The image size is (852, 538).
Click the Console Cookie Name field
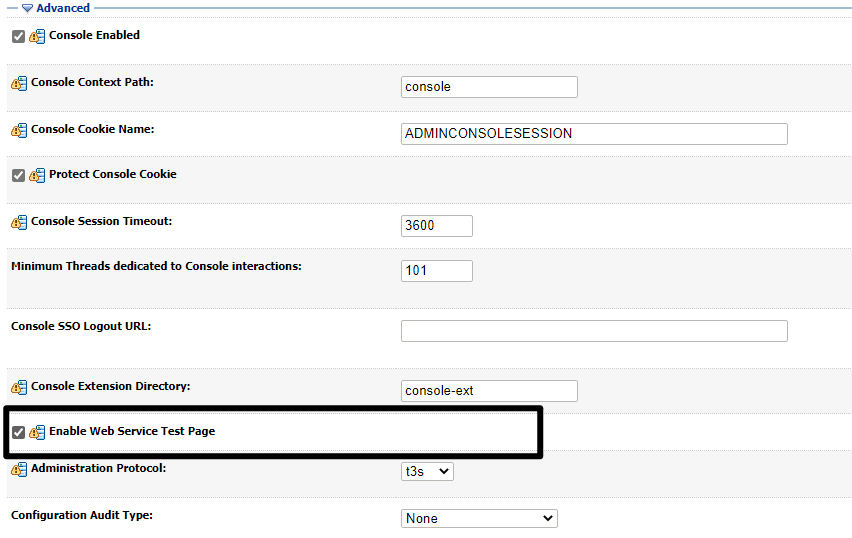594,134
